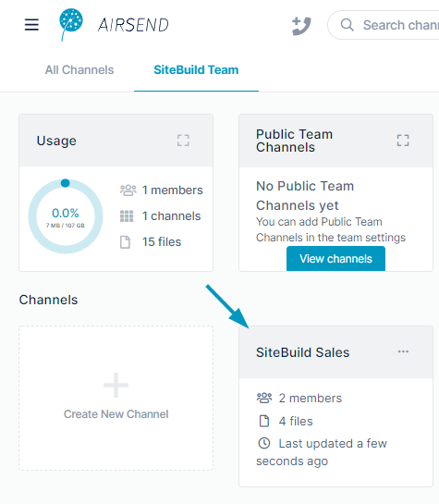
Task: Click 'You can add Public Team Channels' hint
Action: 331,229
